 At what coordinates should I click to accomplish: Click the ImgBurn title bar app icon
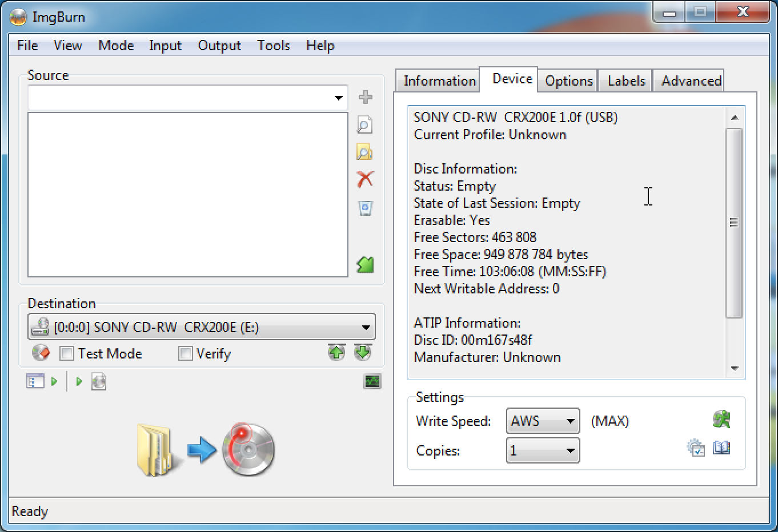click(18, 17)
